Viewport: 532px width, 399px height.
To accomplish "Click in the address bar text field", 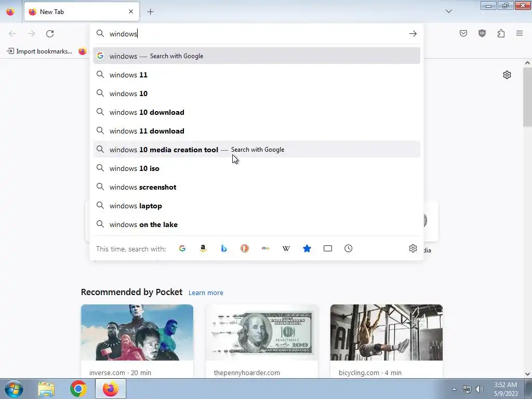I will click(x=258, y=34).
